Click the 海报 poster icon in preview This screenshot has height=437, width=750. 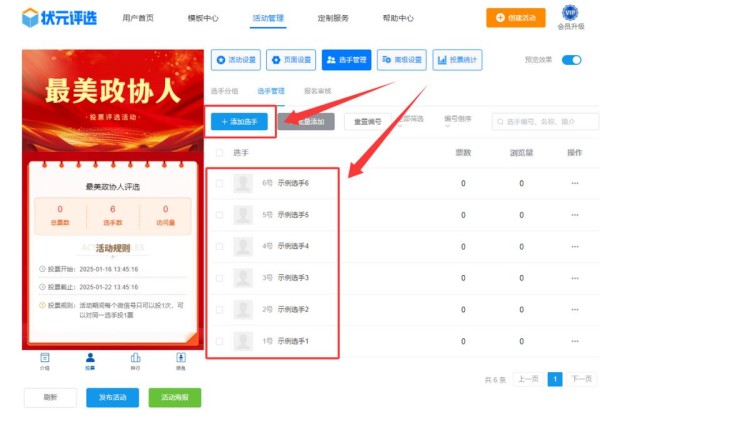tap(181, 358)
